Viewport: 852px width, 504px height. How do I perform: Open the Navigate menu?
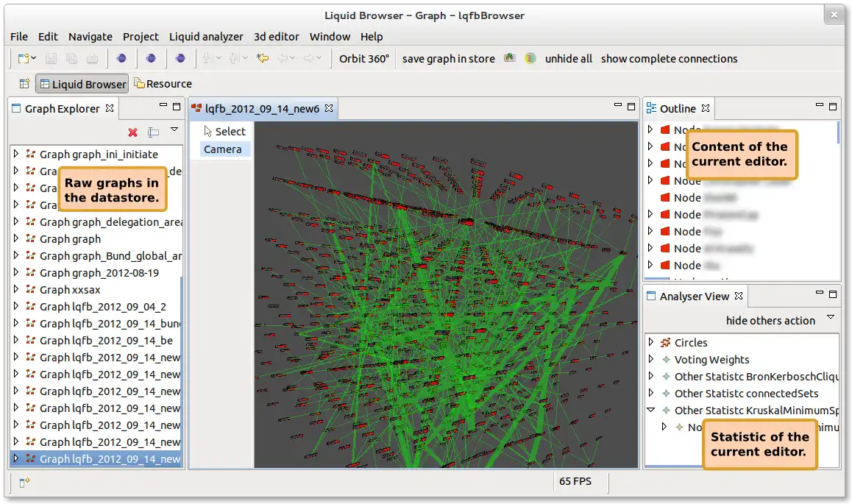click(90, 36)
